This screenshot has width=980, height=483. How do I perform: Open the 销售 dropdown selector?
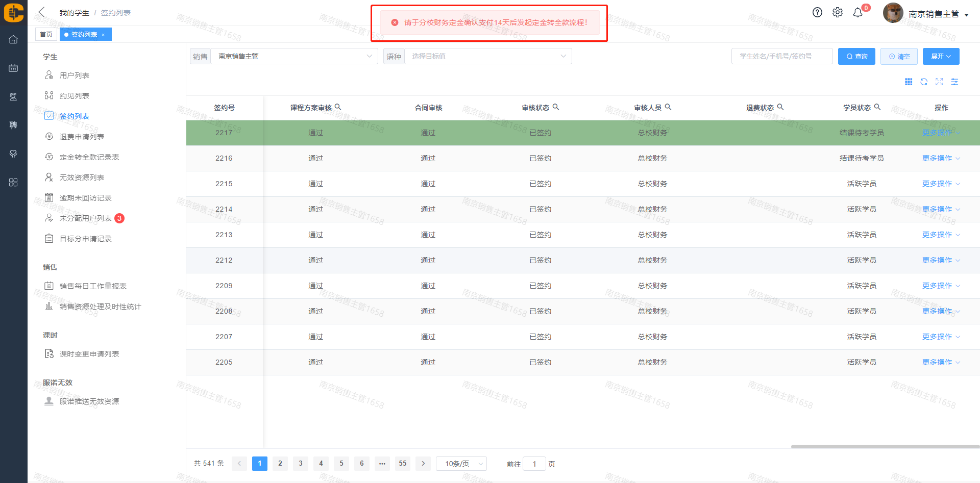(x=294, y=56)
